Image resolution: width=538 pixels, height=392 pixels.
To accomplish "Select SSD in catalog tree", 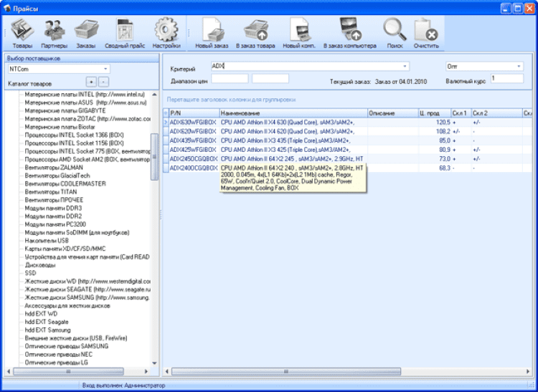I will (x=30, y=273).
